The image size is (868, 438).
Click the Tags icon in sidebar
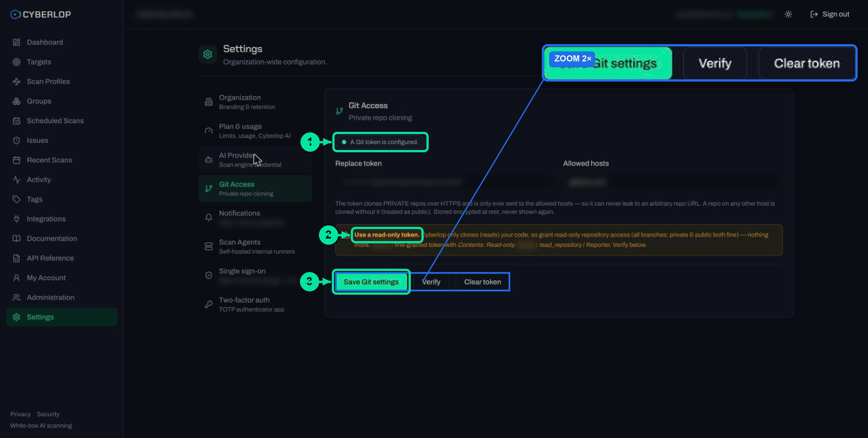point(16,199)
